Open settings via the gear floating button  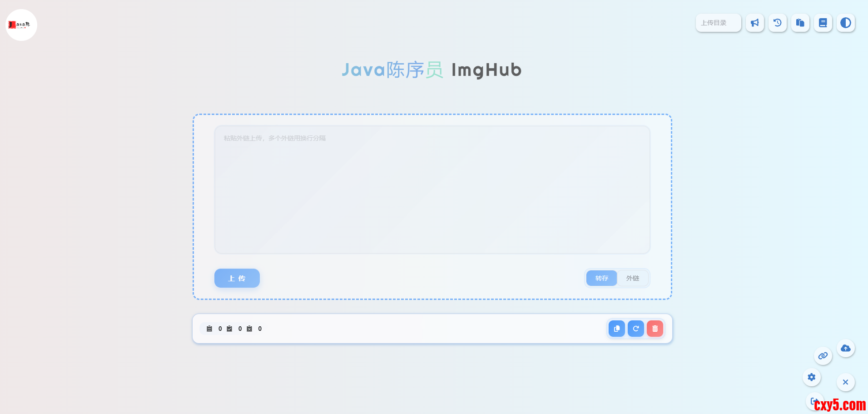point(812,377)
